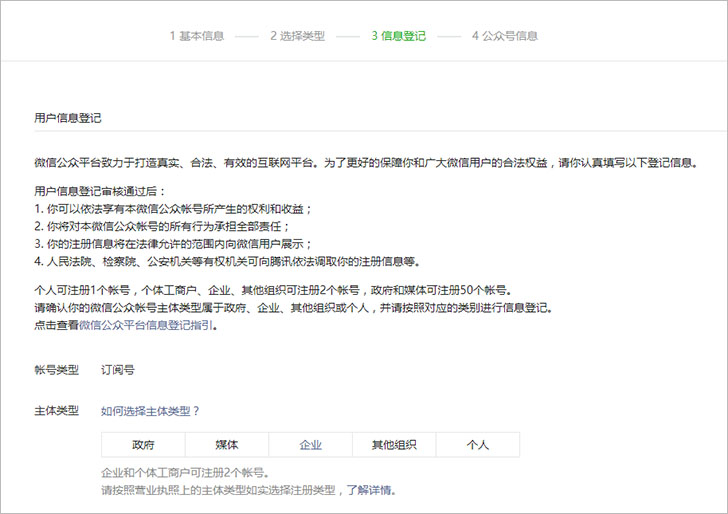Click the intro sentence 微信公众平台致力于打造真实
Screen dimensions: 728x514
366,163
